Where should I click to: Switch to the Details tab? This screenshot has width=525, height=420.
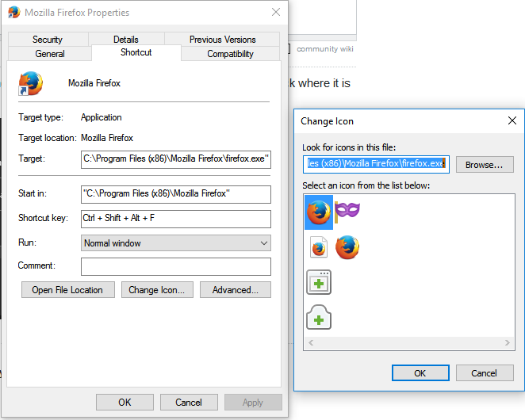(x=126, y=40)
